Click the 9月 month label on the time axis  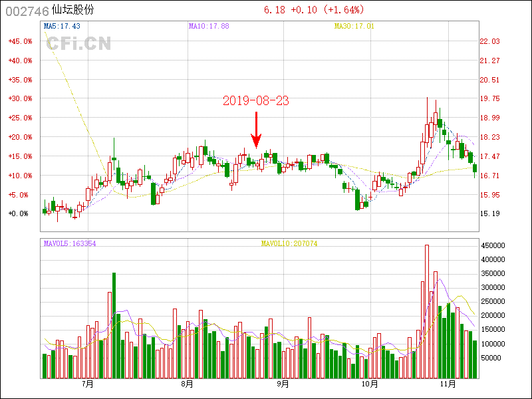click(x=283, y=384)
